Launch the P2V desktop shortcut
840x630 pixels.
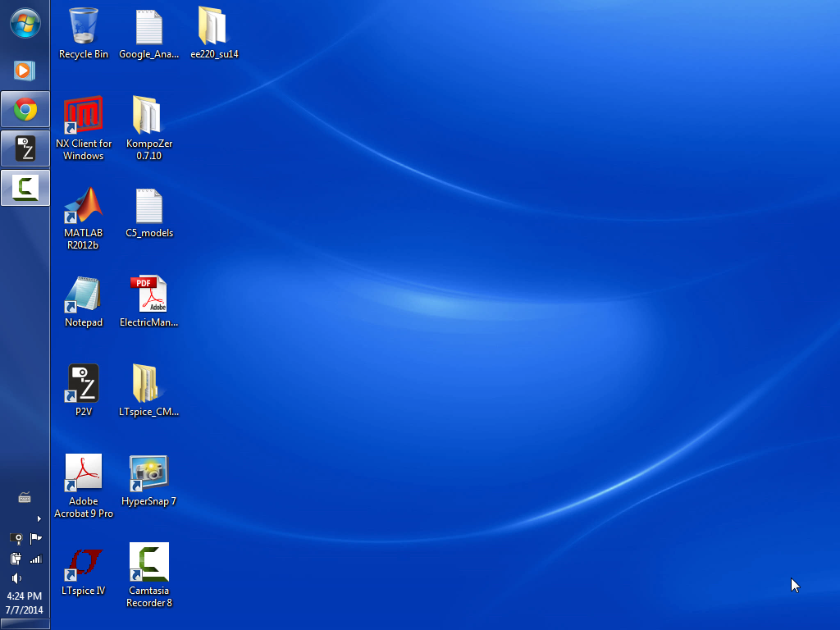click(x=83, y=391)
